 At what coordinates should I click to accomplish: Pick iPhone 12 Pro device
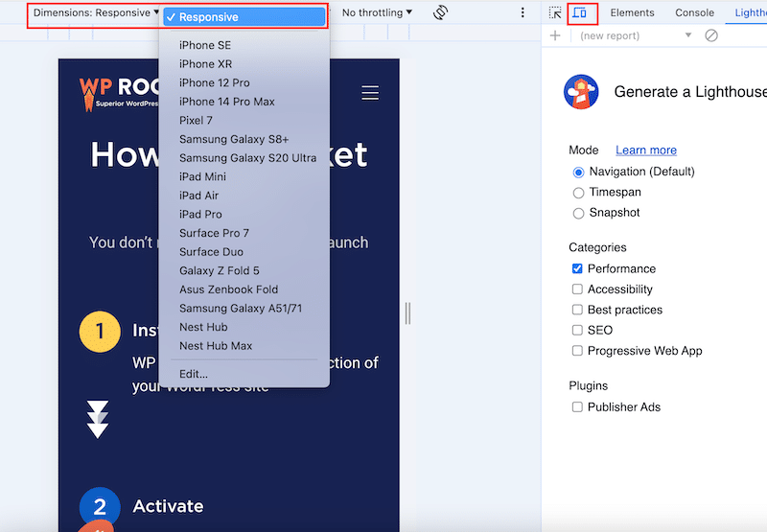214,82
